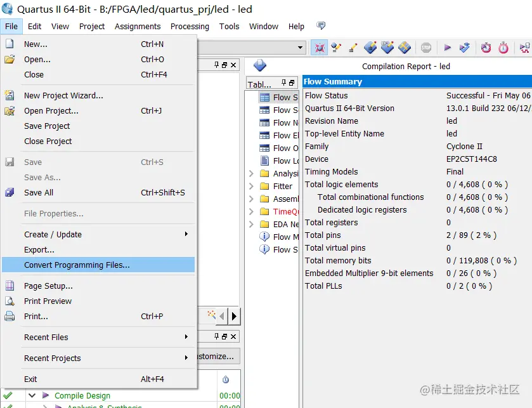Float the Project Navigator panel
The width and height of the screenshot is (532, 408).
click(224, 65)
